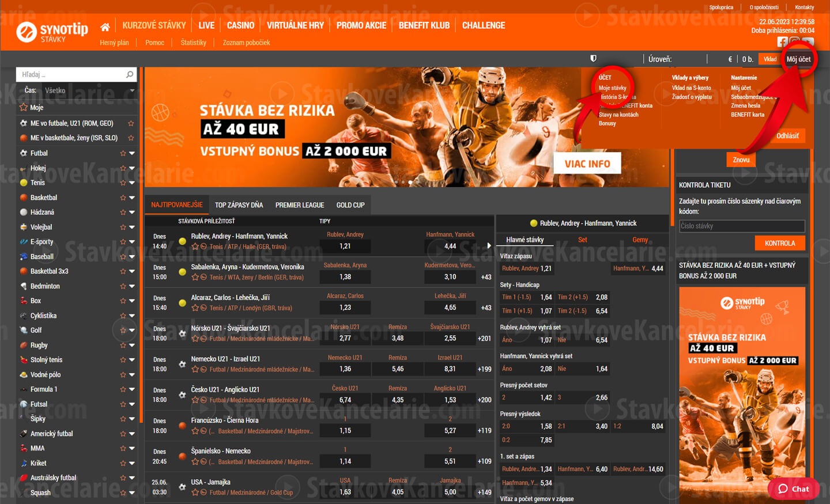The width and height of the screenshot is (830, 504).
Task: Click the Odhlásiť logout button
Action: [x=787, y=136]
